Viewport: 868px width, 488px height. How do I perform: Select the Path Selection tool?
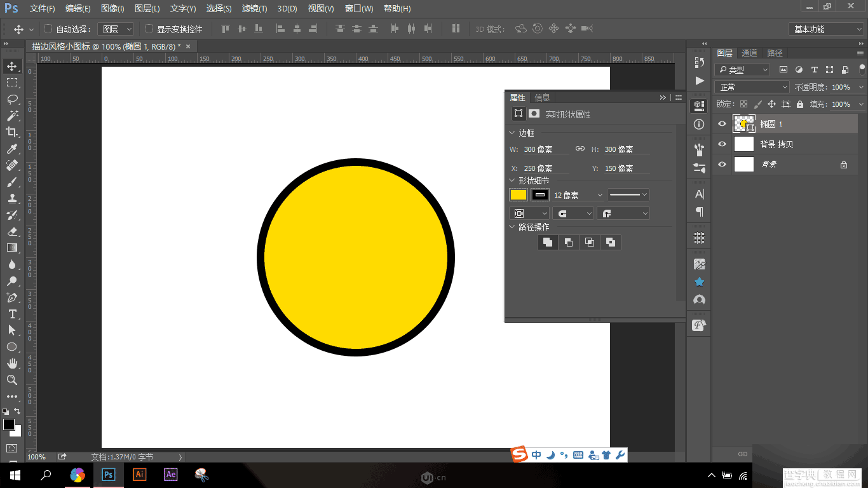[11, 330]
